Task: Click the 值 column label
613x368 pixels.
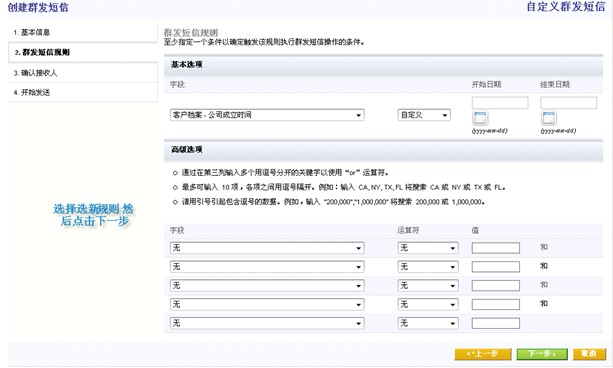Action: pos(475,230)
